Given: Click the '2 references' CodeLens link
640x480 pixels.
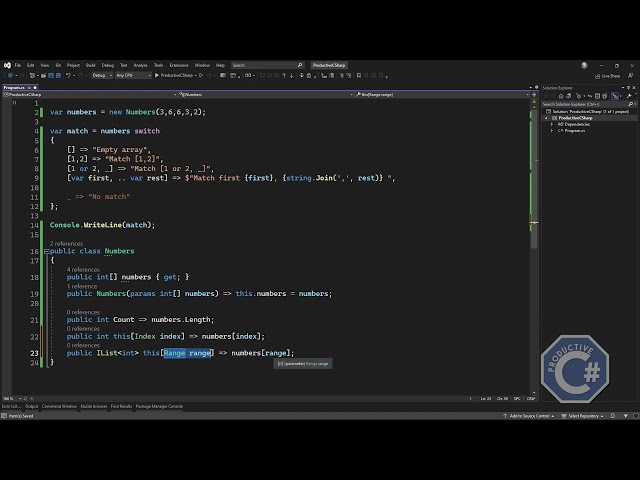Looking at the screenshot, I should (x=66, y=244).
